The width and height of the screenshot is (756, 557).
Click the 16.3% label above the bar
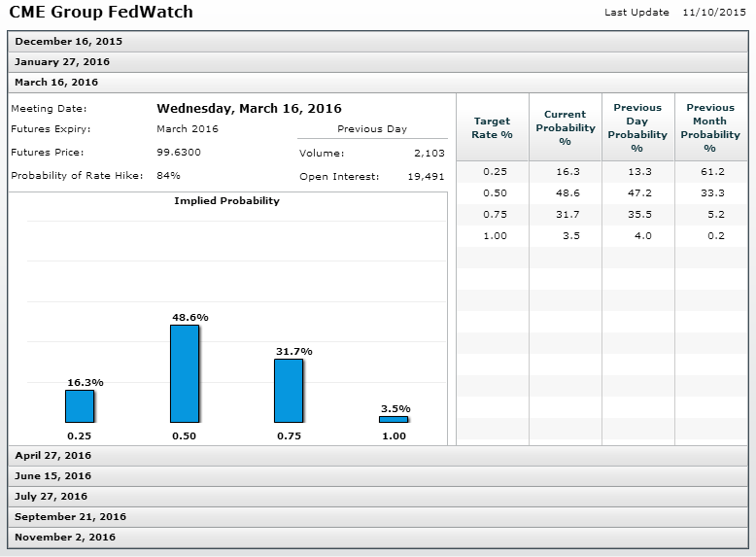pos(86,382)
